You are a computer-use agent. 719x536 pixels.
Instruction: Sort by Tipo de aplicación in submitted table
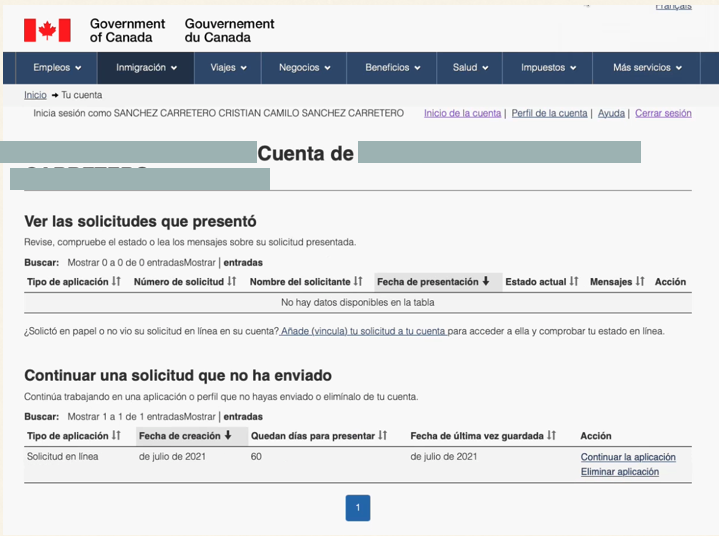[73, 282]
